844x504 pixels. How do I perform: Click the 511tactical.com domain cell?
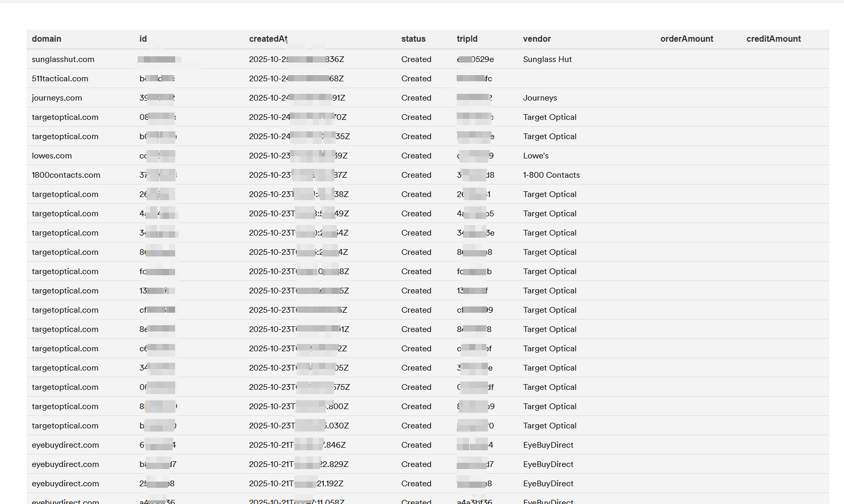60,79
